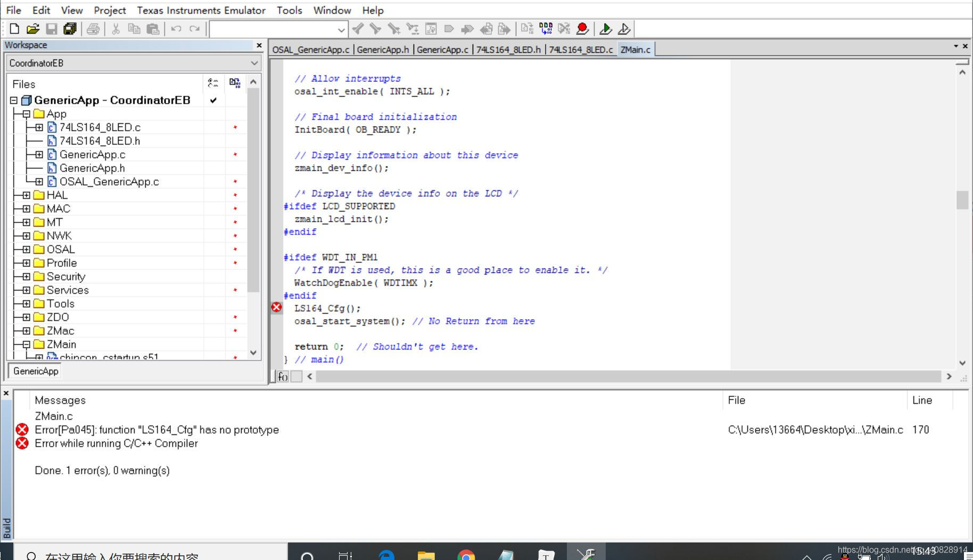The image size is (973, 560).
Task: Toggle breakpoint with the red dot icon
Action: 582,29
